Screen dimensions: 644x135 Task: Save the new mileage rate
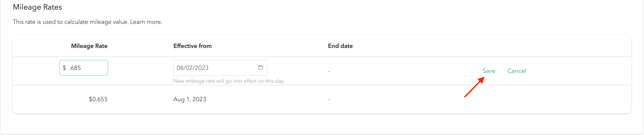[x=489, y=71]
